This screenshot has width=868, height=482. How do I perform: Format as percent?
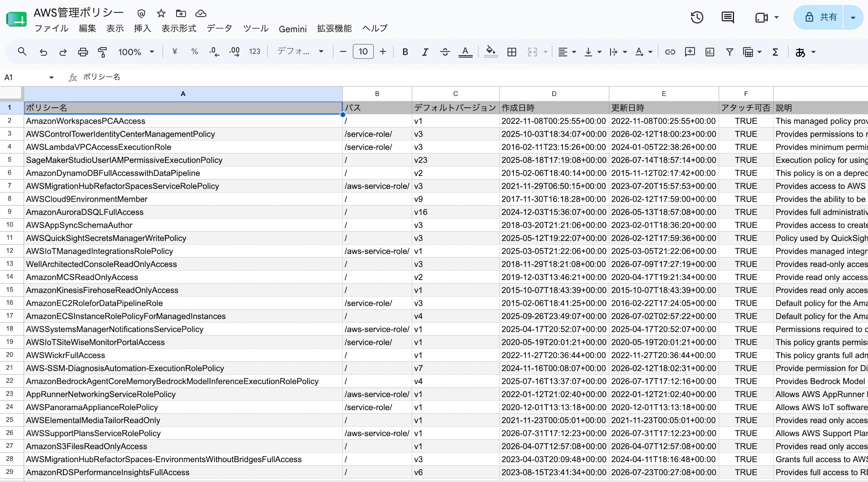coord(194,52)
